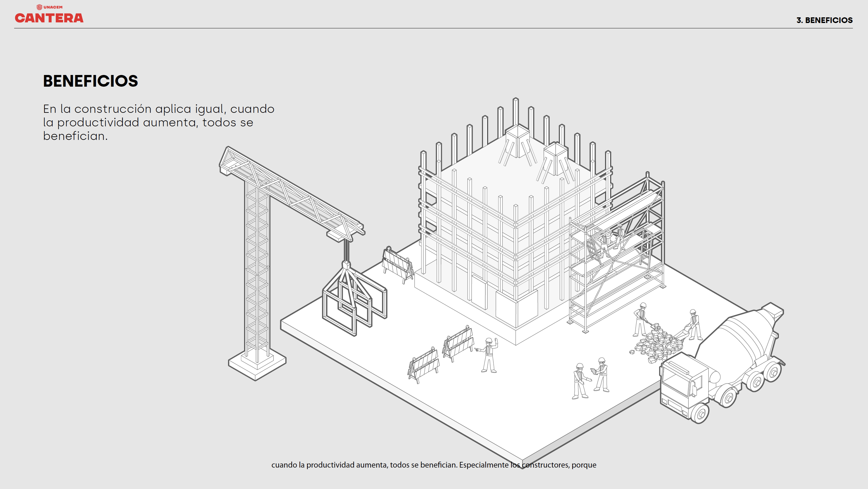Image resolution: width=868 pixels, height=489 pixels.
Task: Click the paragraph starting "En la construcción"
Action: (158, 122)
